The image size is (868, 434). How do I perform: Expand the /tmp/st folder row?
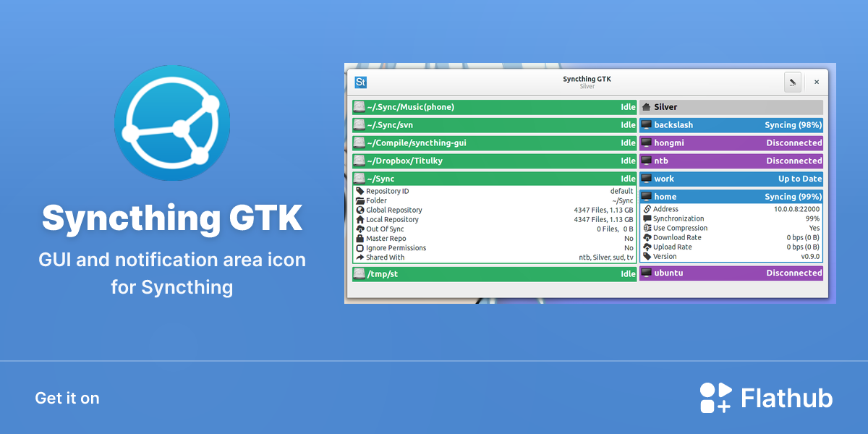pos(494,274)
